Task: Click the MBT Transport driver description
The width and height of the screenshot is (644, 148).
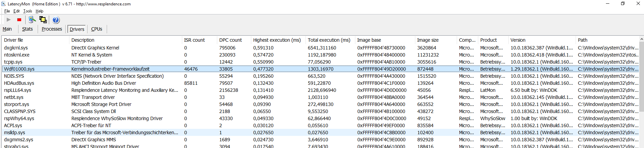Action: (93, 97)
